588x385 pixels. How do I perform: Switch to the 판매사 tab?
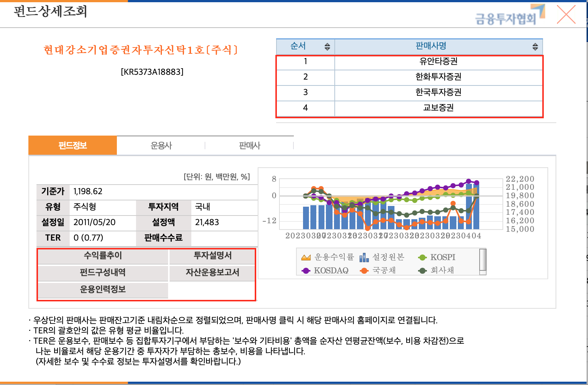[250, 146]
